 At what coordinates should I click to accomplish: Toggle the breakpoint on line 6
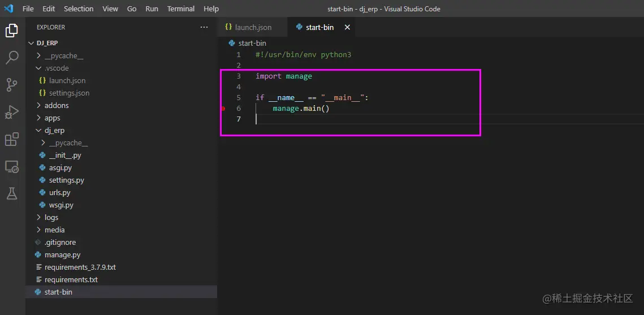[223, 109]
